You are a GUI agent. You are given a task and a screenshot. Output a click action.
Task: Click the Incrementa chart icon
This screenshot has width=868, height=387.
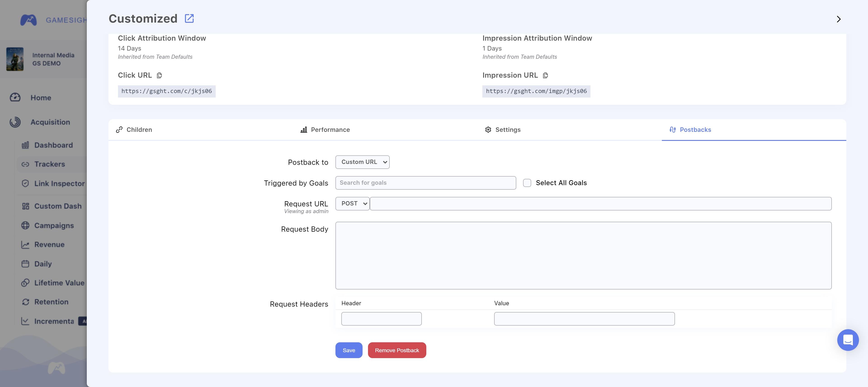coord(25,321)
